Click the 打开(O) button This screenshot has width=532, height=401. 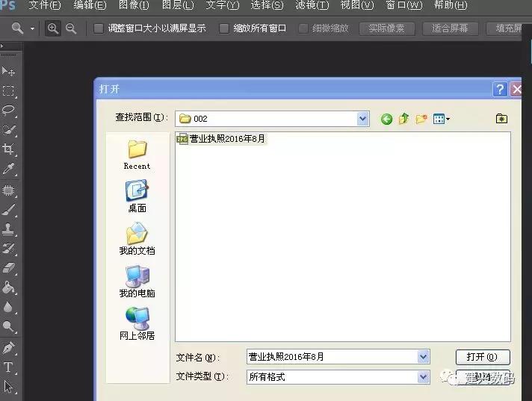(483, 357)
